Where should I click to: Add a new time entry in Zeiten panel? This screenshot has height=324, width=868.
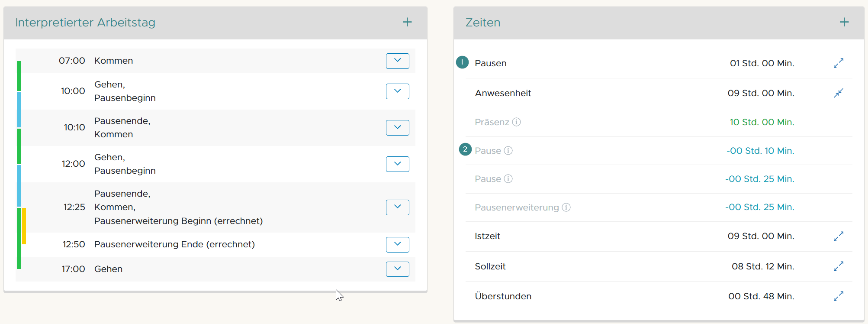[844, 22]
